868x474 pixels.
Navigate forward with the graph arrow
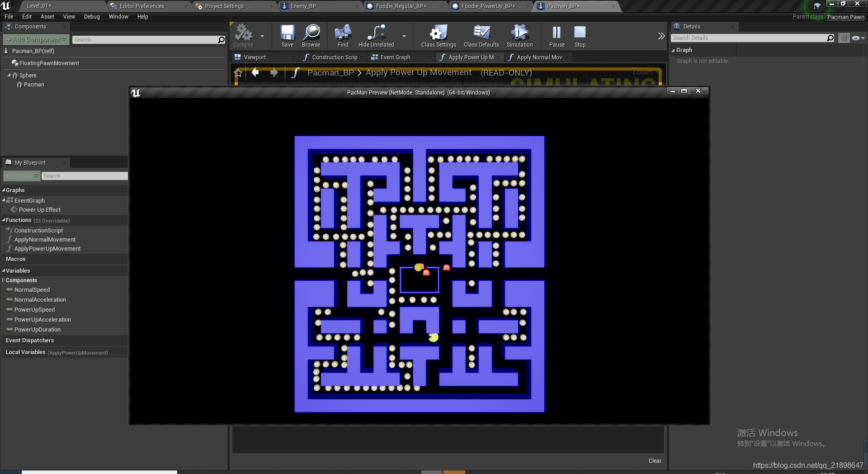[x=274, y=72]
